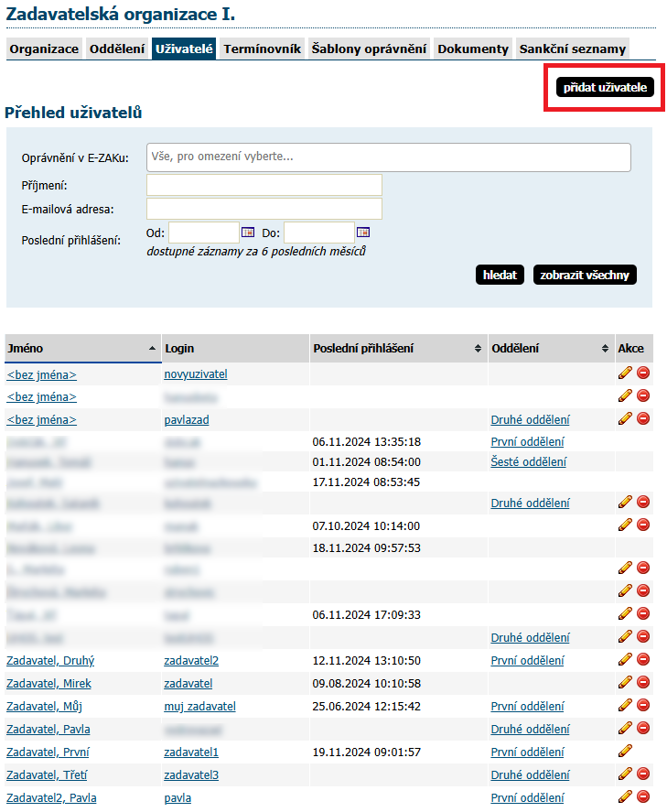Delete user zadavatel2 via red icon
667x812 pixels.
coord(643,659)
